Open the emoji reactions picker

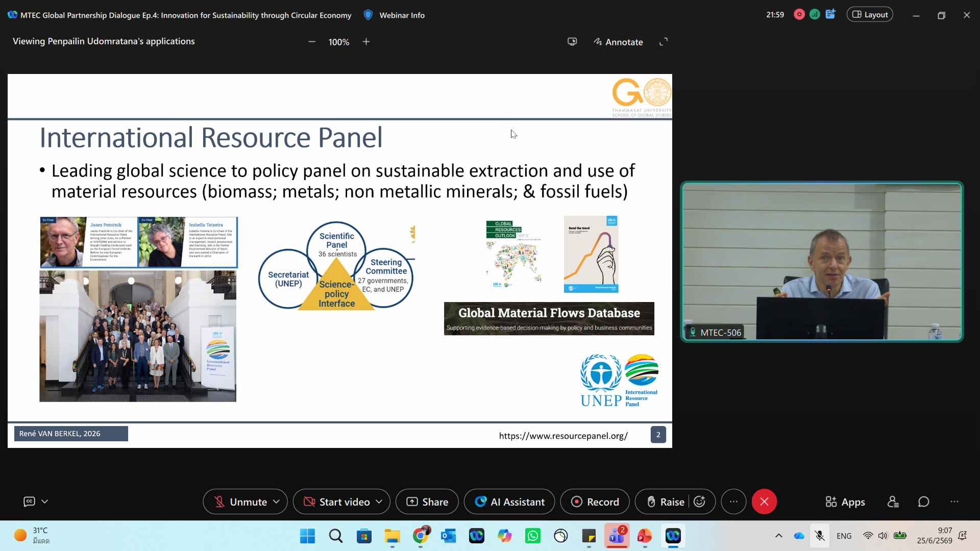pos(700,502)
